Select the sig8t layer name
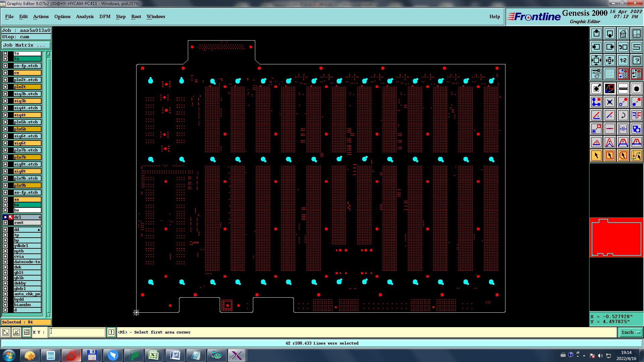The height and width of the screenshot is (362, 644). 27,171
